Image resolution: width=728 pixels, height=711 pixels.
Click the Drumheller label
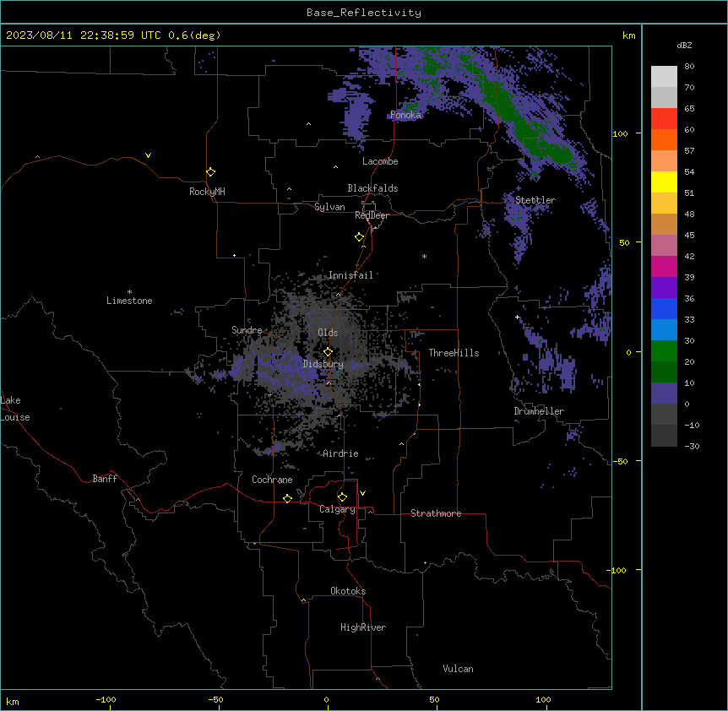point(539,411)
